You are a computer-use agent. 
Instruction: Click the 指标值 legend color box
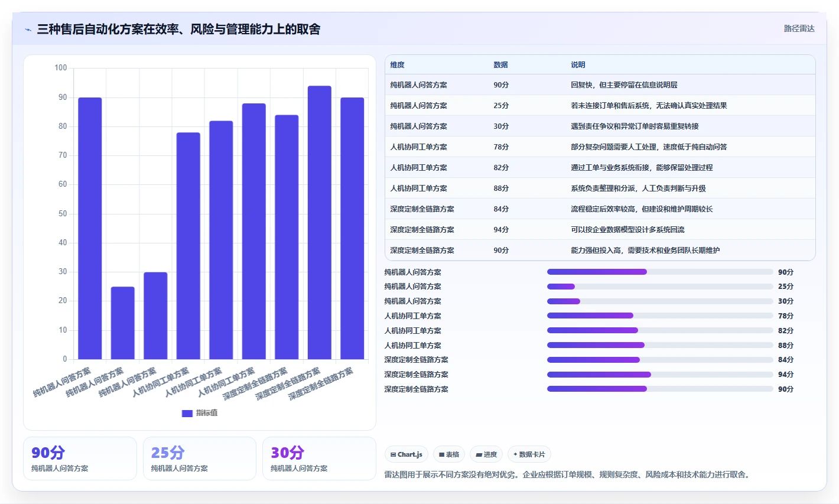pos(187,413)
